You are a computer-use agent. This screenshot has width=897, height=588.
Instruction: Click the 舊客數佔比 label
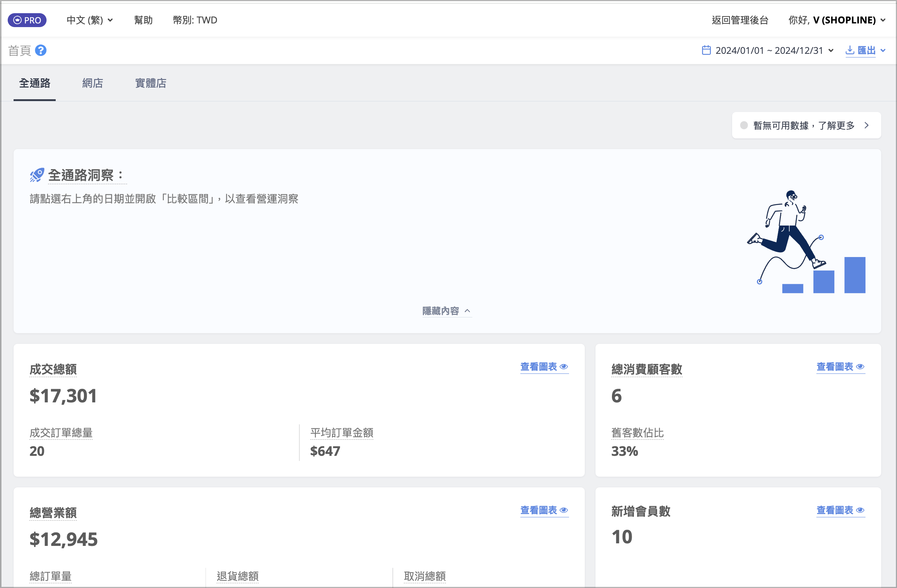638,432
